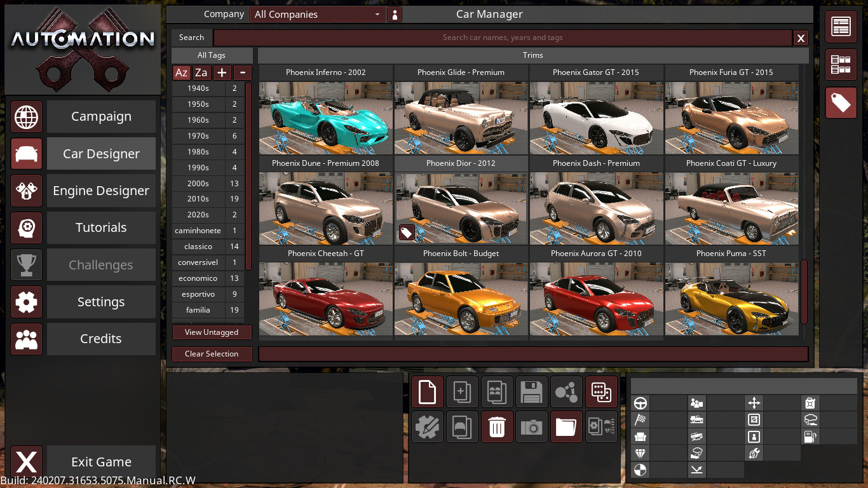Click the plus button to add tag
The image size is (868, 488).
[x=222, y=72]
